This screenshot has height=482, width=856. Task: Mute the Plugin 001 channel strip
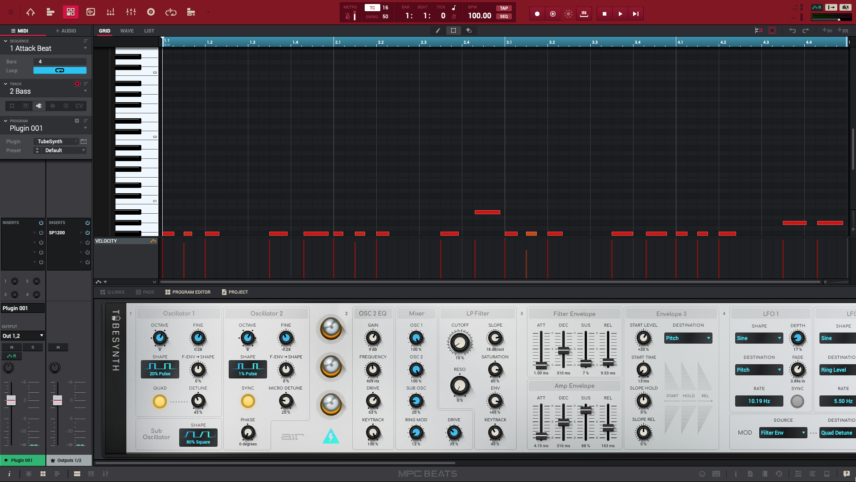[11, 347]
